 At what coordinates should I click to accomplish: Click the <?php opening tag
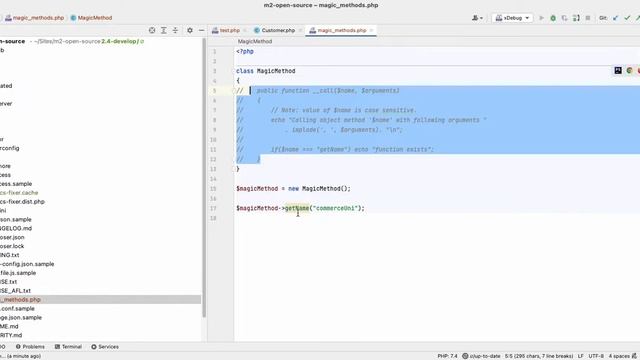(245, 51)
